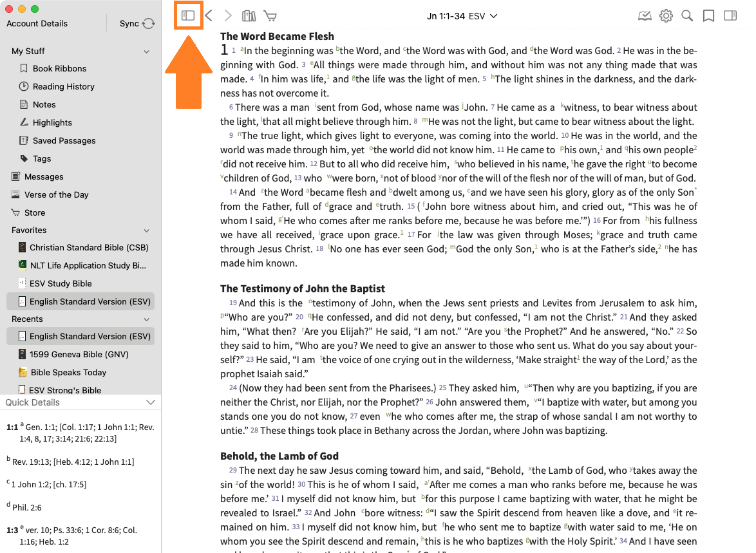This screenshot has height=553, width=756.
Task: Open Account Details
Action: tap(37, 24)
